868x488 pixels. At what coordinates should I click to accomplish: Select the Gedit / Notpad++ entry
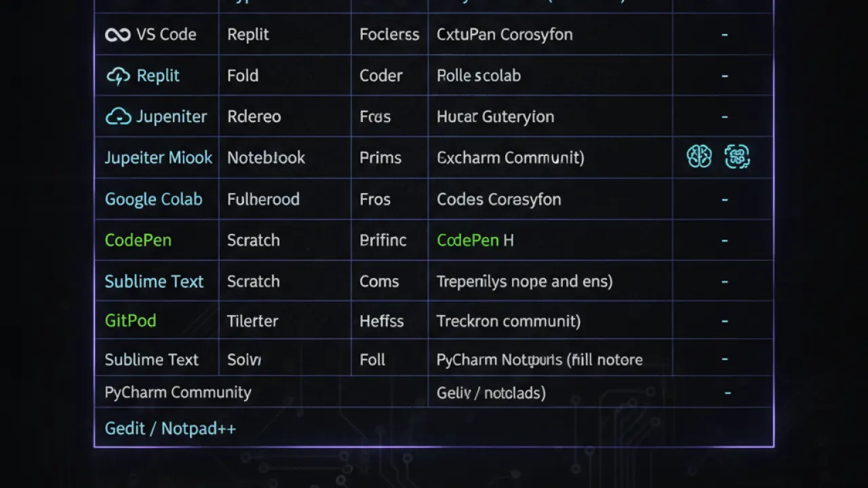click(x=170, y=428)
